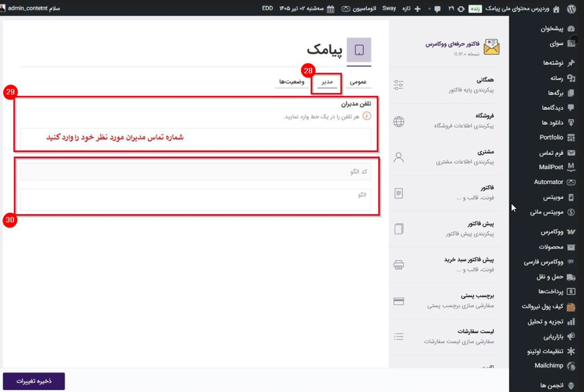Open لیست سفارشات order list settings
Screen dimensions: 584x392
click(445, 337)
